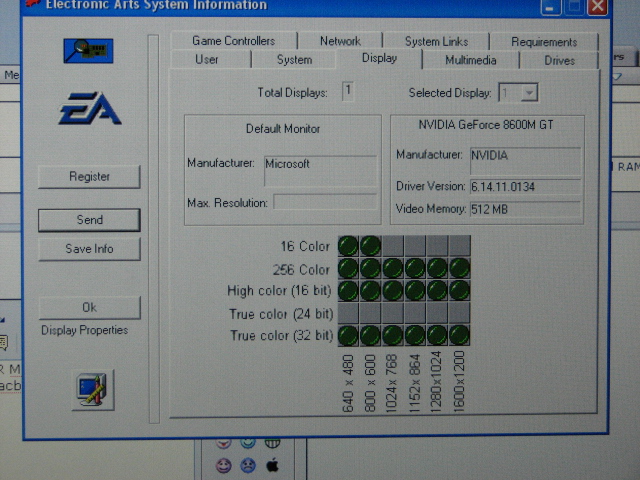Click the Send button
This screenshot has width=640, height=480.
(x=89, y=220)
